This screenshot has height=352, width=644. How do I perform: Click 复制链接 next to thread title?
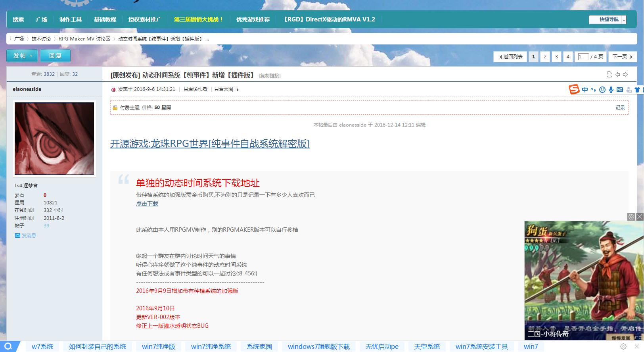tap(270, 76)
